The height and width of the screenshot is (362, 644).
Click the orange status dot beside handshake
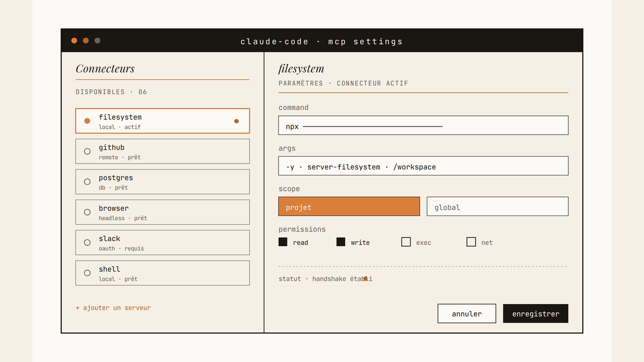point(365,278)
